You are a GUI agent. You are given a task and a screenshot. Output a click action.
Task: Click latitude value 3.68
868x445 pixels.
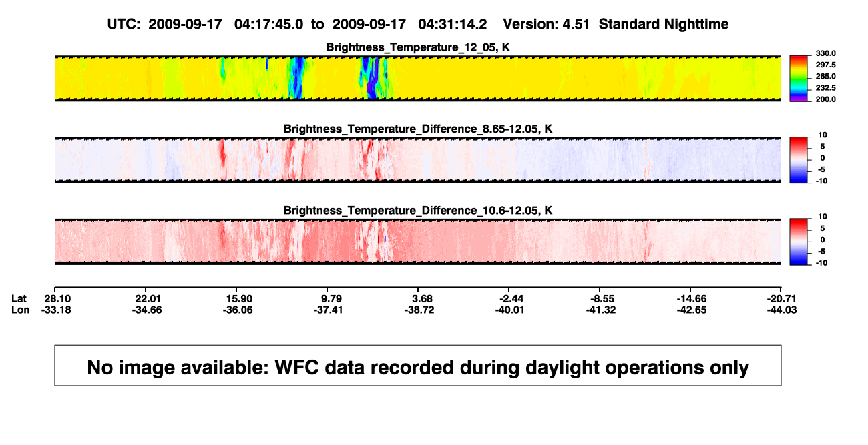coord(422,298)
